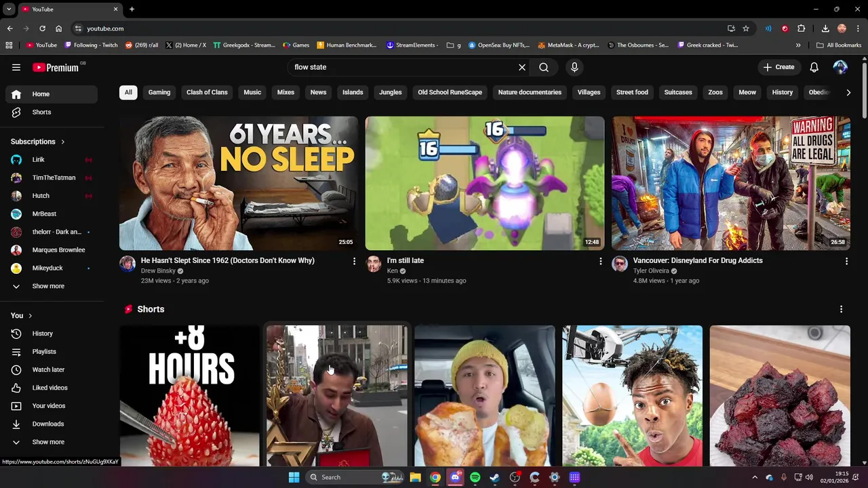Viewport: 868px width, 488px height.
Task: Open the "He Hasn't Slept Since 1962" title
Action: [x=227, y=260]
